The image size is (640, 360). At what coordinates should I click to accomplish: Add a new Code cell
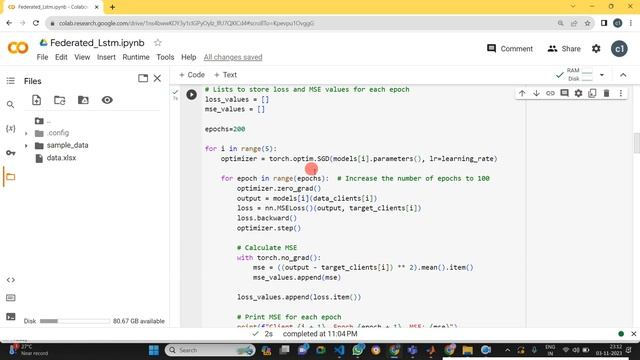[192, 75]
